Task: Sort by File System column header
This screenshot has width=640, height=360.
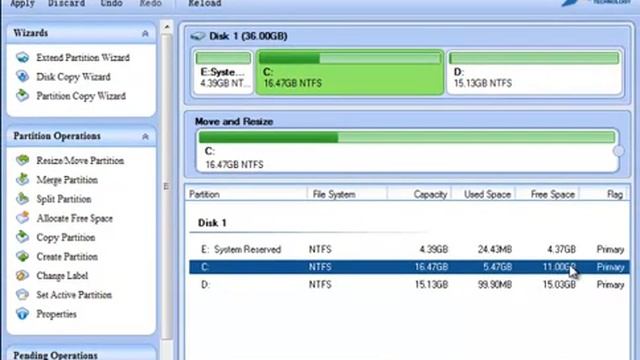Action: click(x=347, y=194)
